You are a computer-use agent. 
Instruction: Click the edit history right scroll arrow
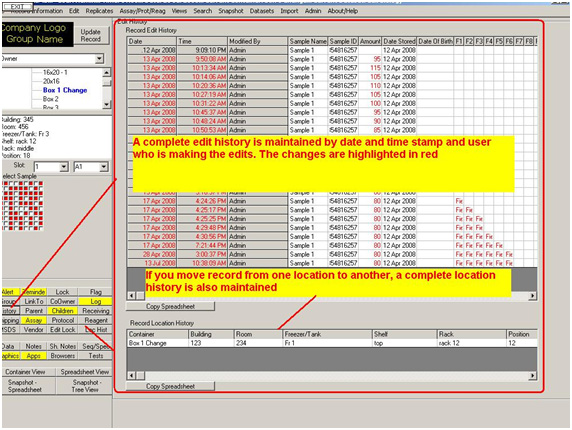pos(533,296)
